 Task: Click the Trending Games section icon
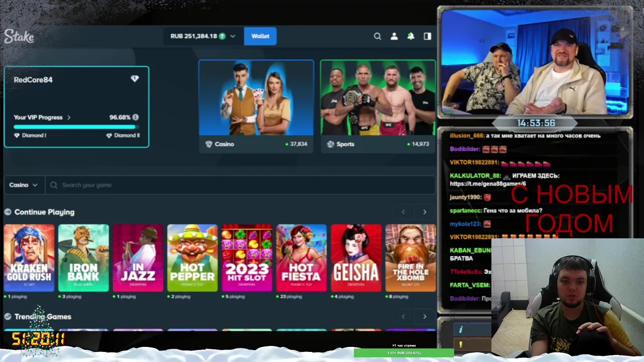(8, 317)
